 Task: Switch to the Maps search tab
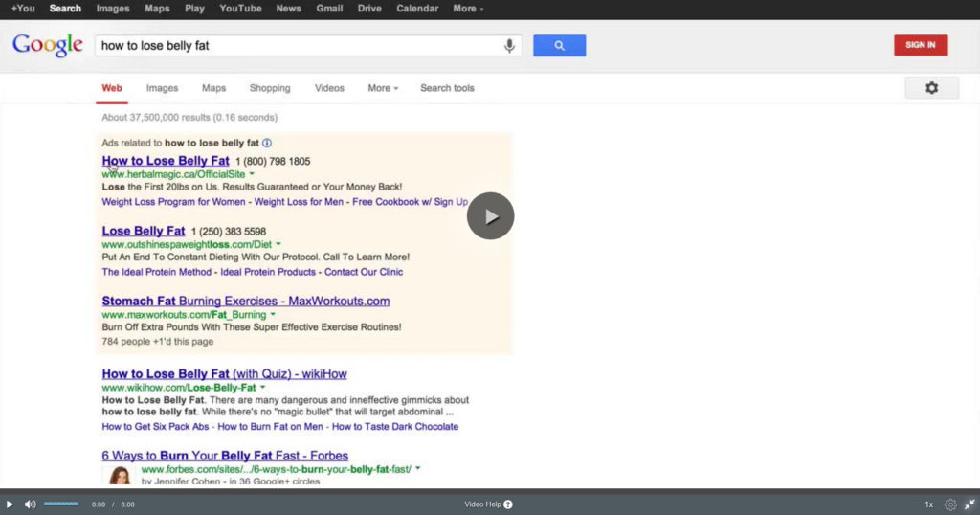[213, 88]
